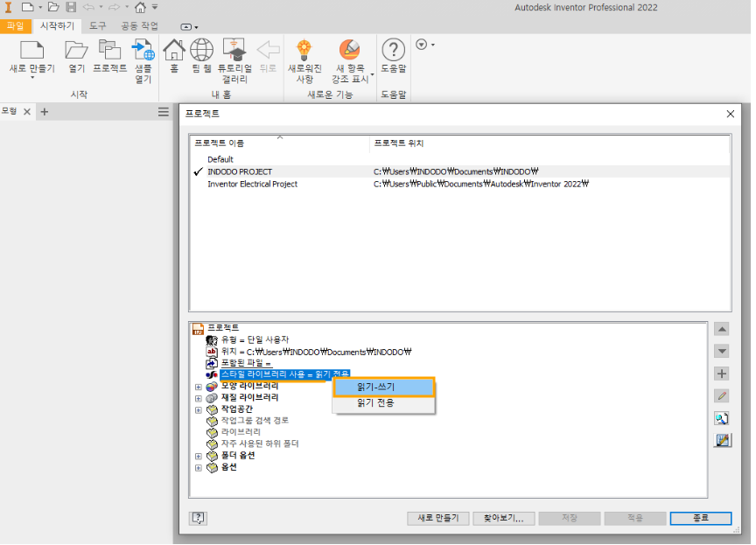Close the 모형 browser tab
The image size is (756, 545).
coord(27,112)
